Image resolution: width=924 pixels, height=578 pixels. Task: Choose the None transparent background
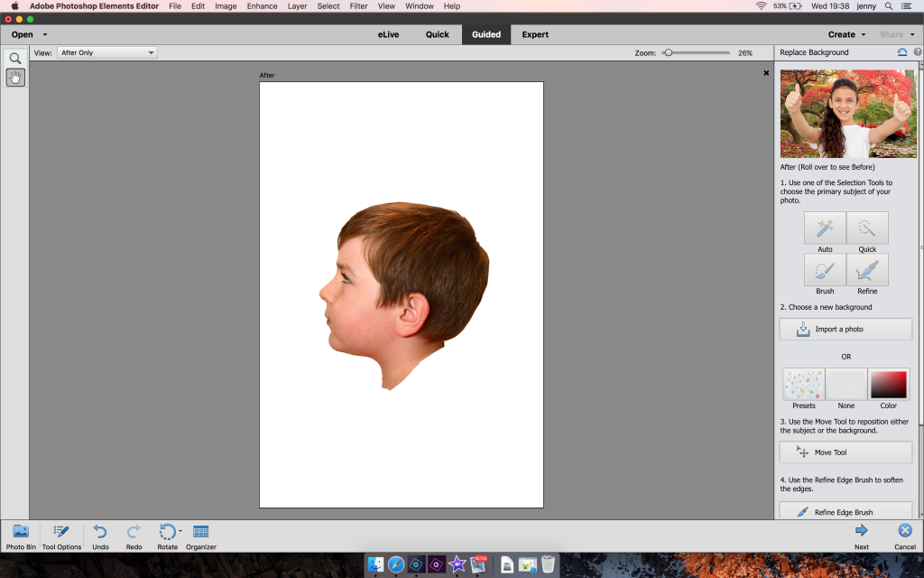pos(846,385)
